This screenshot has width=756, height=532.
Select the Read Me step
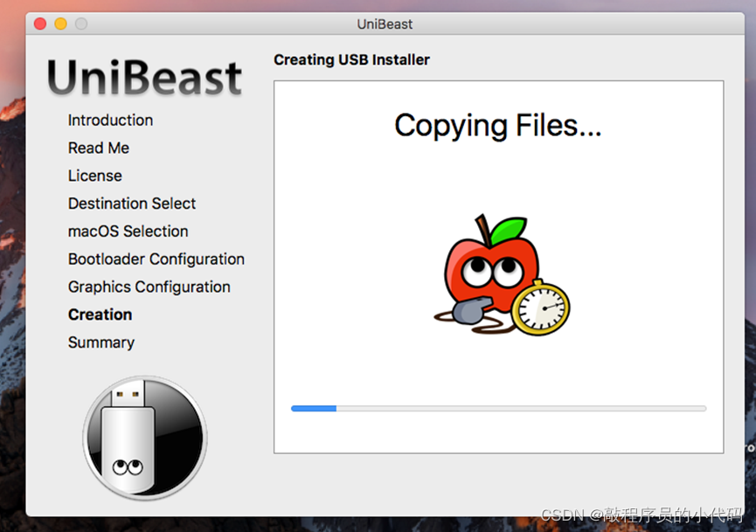99,148
